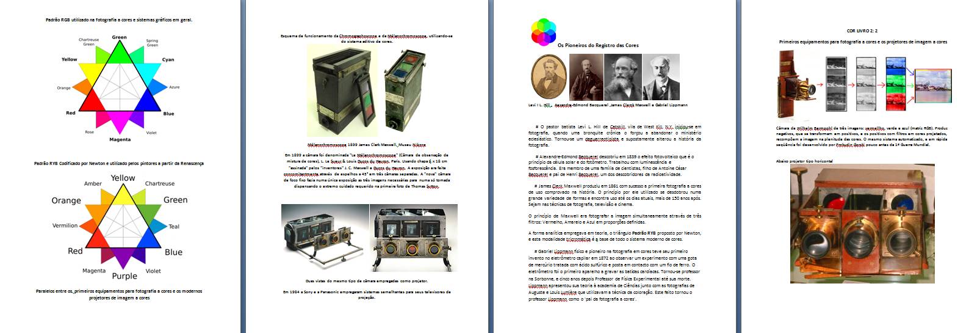Click the heading 'Padrão RYB Codificado por Newton'
980x333 pixels.
pos(119,164)
